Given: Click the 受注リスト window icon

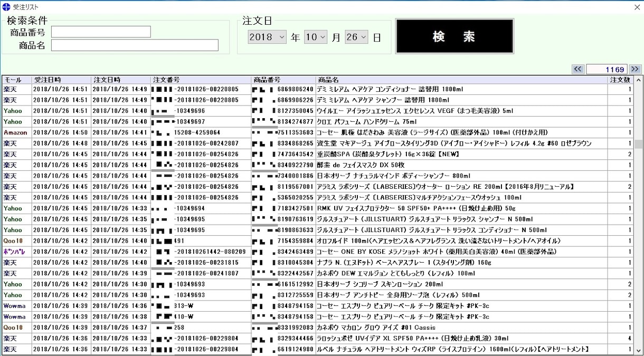Looking at the screenshot, I should click(6, 7).
